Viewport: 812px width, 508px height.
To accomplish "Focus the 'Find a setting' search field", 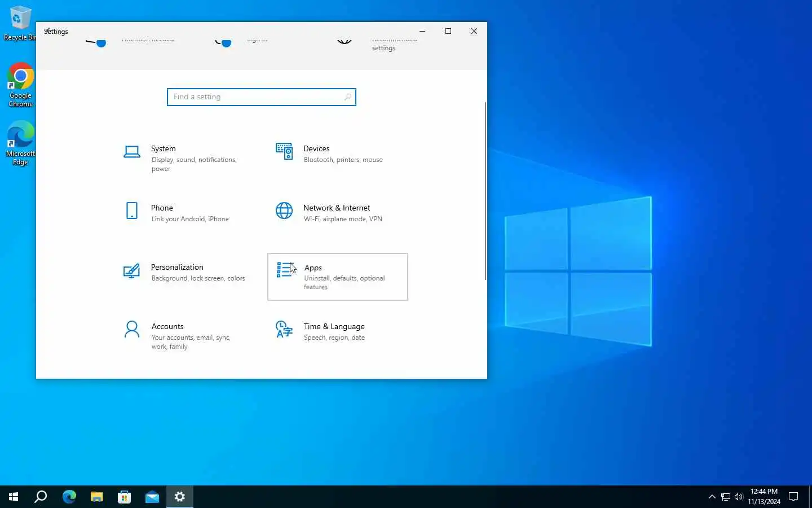I will pyautogui.click(x=262, y=97).
